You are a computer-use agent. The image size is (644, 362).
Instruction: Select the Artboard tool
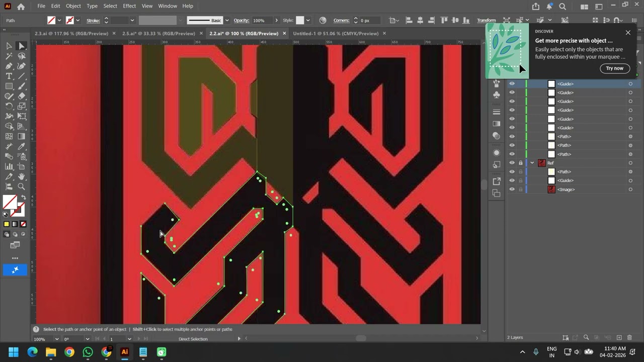(22, 166)
